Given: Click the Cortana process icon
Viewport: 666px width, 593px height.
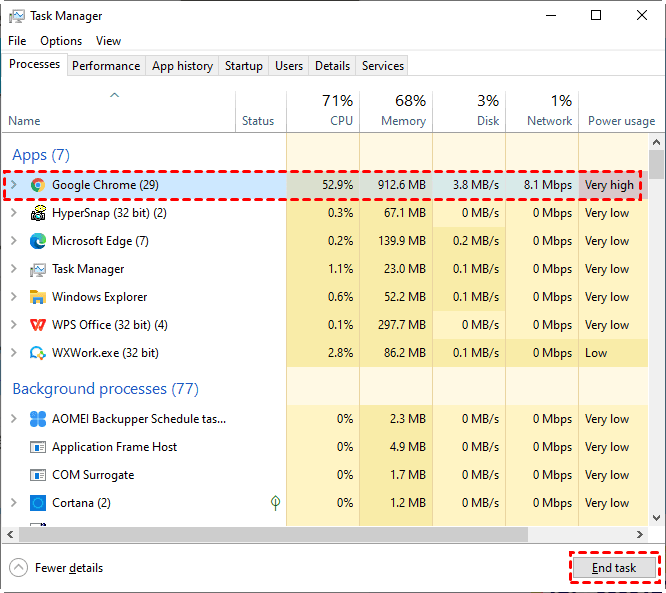Looking at the screenshot, I should tap(38, 503).
